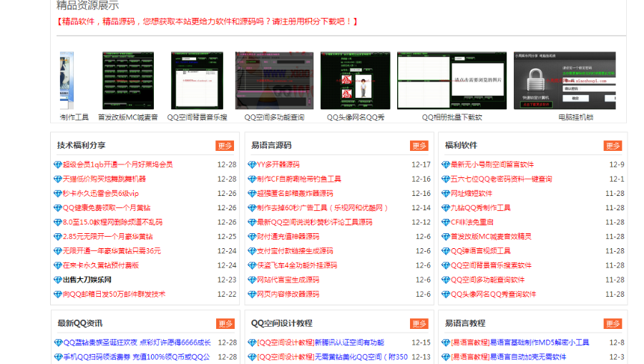Click the 出售大刀娱乐网 black title link
The width and height of the screenshot is (644, 364).
pyautogui.click(x=87, y=280)
